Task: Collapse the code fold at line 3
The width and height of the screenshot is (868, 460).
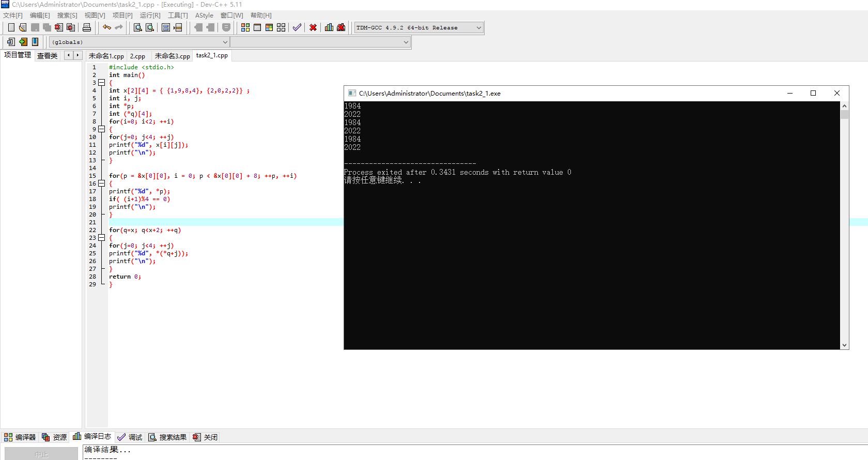Action: coord(102,83)
